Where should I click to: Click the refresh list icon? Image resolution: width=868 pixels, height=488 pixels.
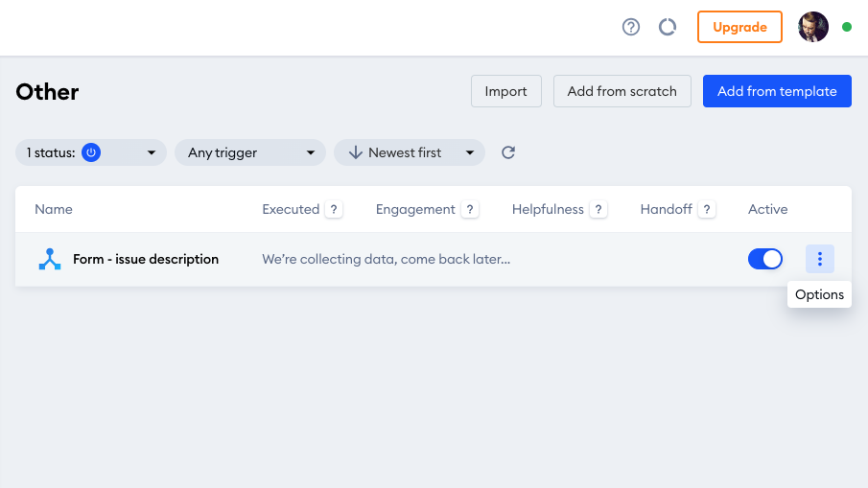(x=508, y=152)
